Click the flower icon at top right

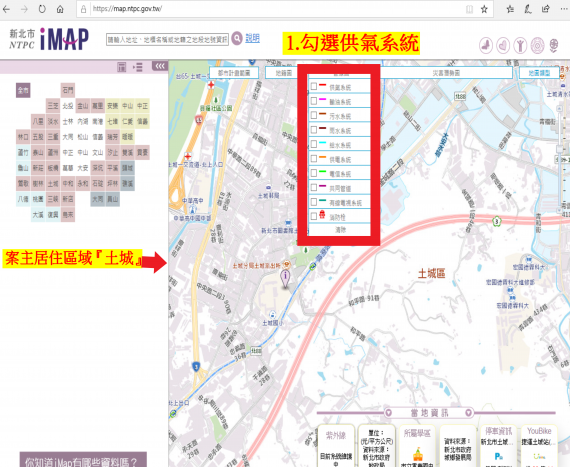point(554,46)
